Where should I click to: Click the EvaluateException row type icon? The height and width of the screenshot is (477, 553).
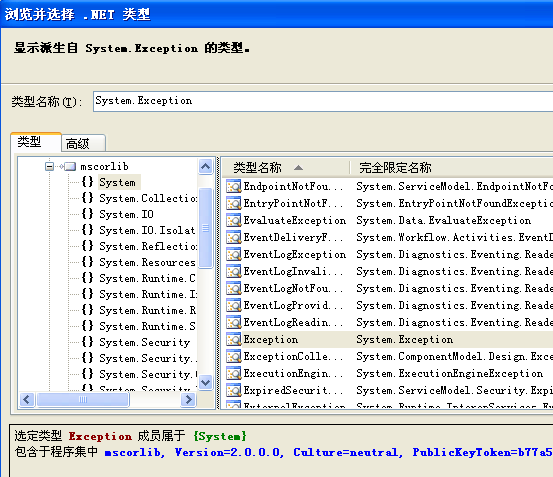(233, 220)
